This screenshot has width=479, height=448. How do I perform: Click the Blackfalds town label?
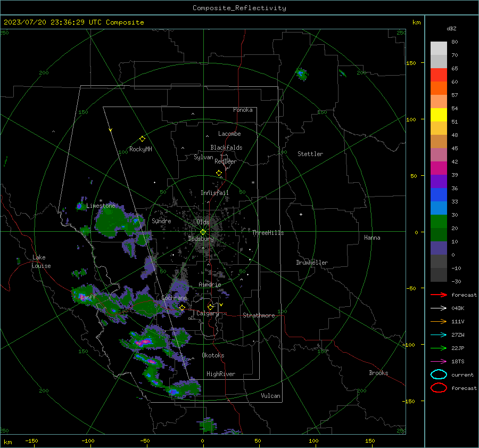tap(226, 148)
